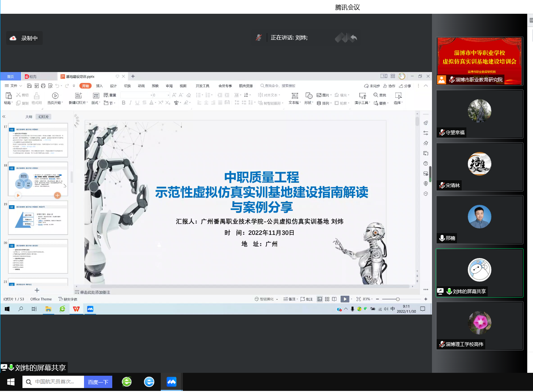This screenshot has width=533, height=392.
Task: Open the Transitions (切换) ribbon tab
Action: (127, 86)
